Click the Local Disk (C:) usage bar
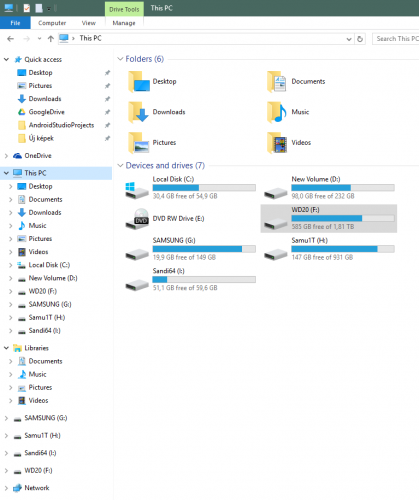 pyautogui.click(x=204, y=188)
